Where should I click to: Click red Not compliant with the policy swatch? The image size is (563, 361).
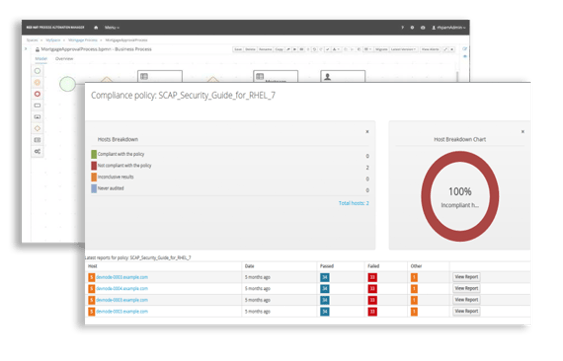(94, 166)
